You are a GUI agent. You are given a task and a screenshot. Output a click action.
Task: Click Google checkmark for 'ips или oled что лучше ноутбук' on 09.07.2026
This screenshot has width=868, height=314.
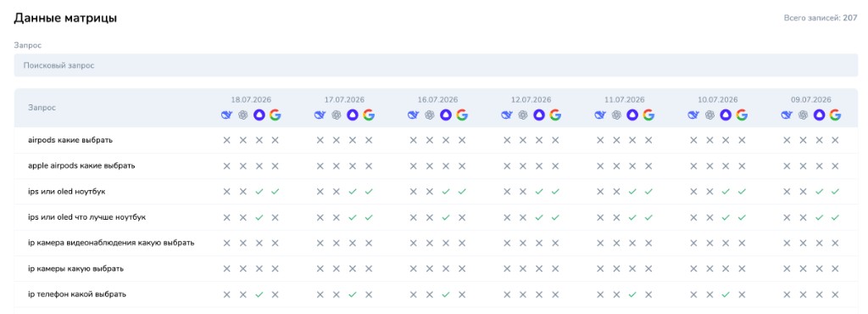[x=835, y=217]
